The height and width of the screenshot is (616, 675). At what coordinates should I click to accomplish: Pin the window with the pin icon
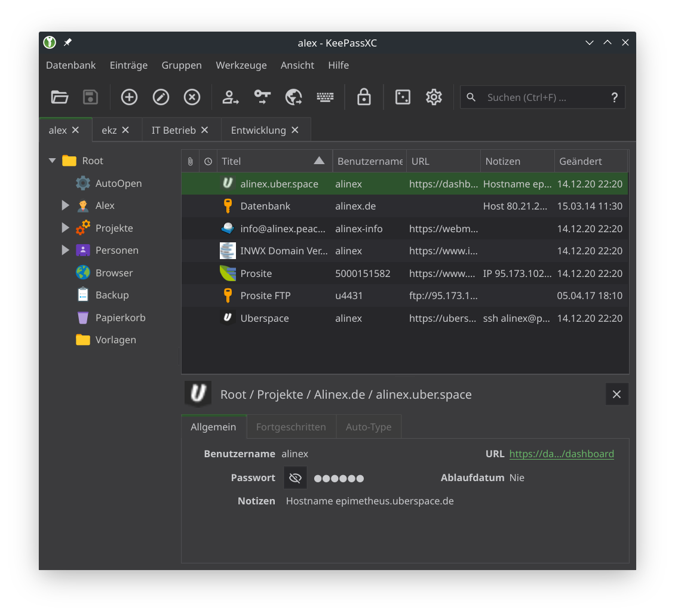[67, 43]
